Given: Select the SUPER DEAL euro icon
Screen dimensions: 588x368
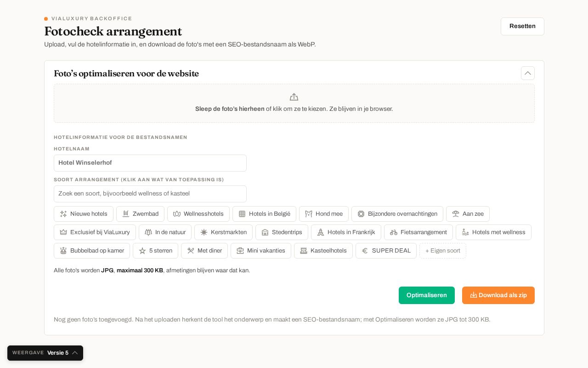Looking at the screenshot, I should click(365, 251).
